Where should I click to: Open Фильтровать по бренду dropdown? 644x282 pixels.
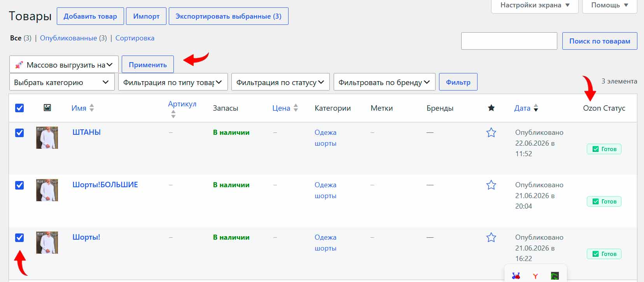tap(384, 82)
